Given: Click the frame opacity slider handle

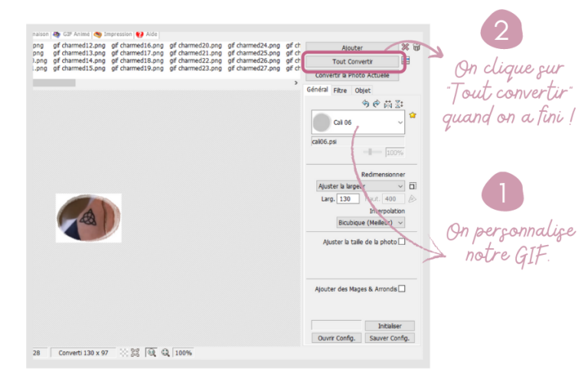Looking at the screenshot, I should click(x=370, y=152).
